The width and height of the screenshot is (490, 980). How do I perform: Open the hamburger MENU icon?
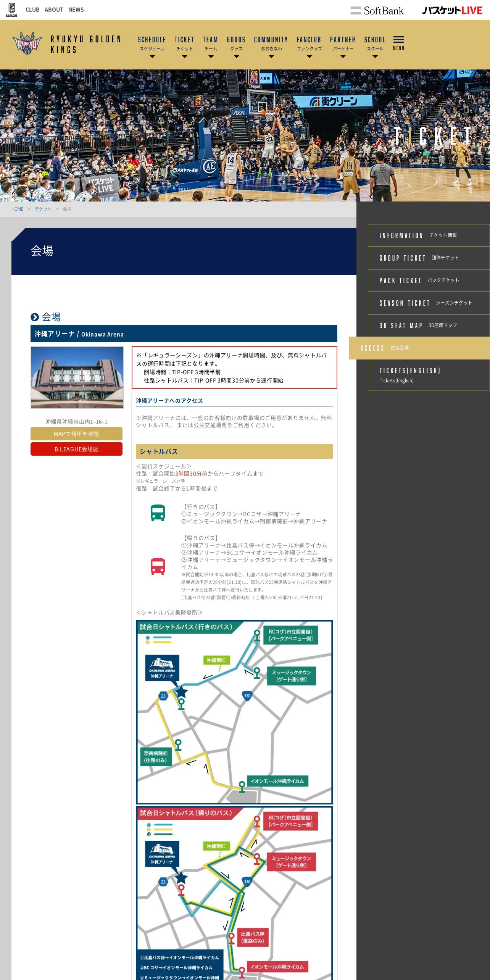399,43
